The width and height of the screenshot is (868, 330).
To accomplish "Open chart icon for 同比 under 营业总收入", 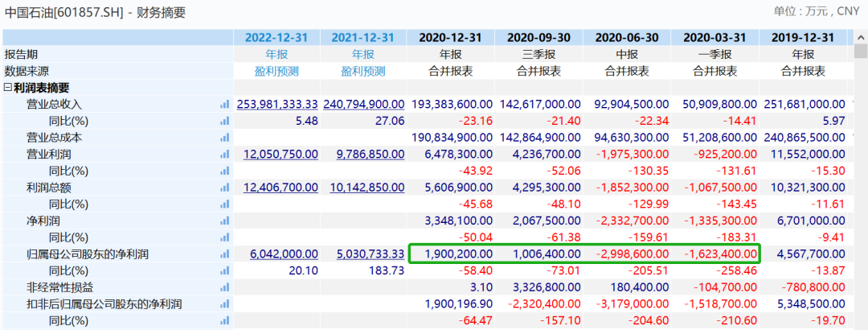I will (224, 121).
